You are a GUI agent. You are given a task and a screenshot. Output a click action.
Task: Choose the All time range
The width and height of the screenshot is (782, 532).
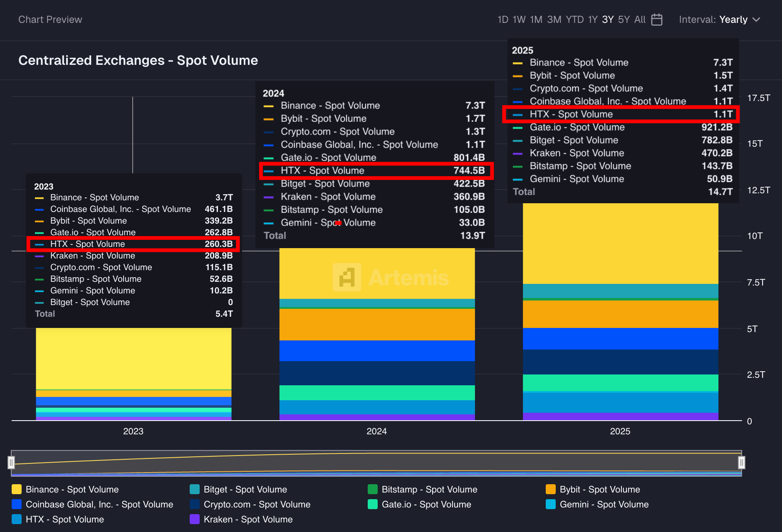(x=640, y=20)
